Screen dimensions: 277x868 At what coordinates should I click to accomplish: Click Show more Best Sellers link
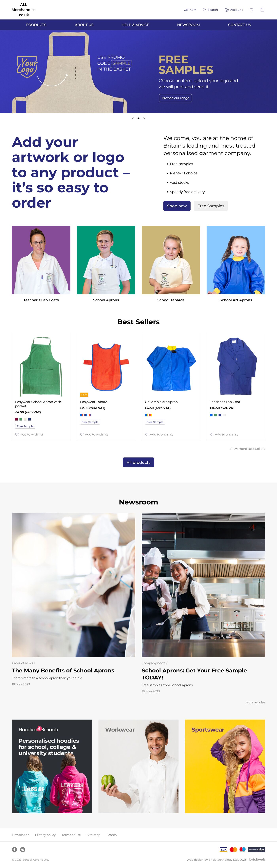tap(247, 448)
